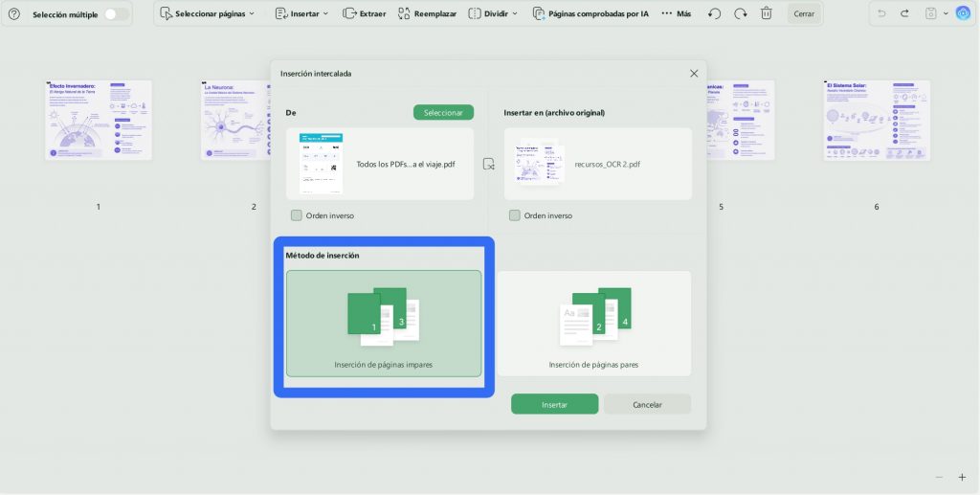Open the Más overflow menu
Image resolution: width=980 pixels, height=495 pixels.
pos(677,13)
